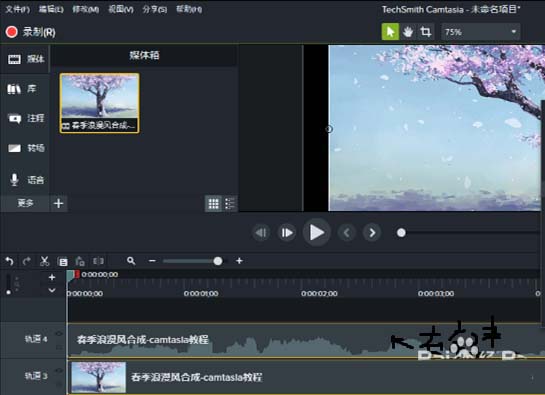Start recording with the 录制(R) button
This screenshot has width=545, height=395.
pos(31,32)
